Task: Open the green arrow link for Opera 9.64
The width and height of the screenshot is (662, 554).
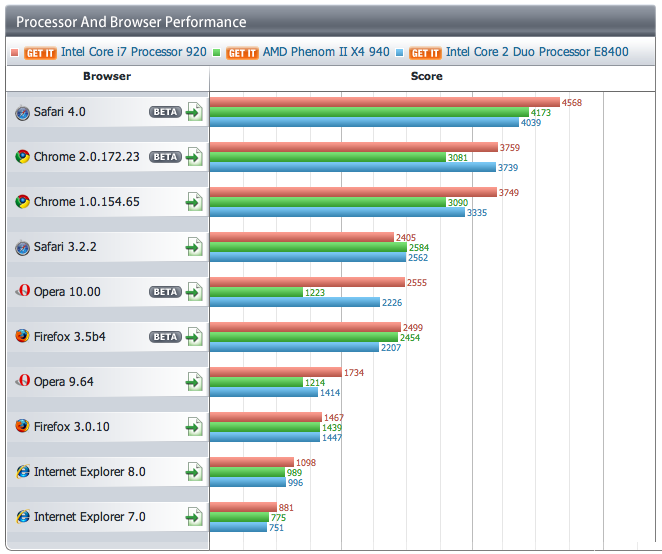Action: coord(194,382)
